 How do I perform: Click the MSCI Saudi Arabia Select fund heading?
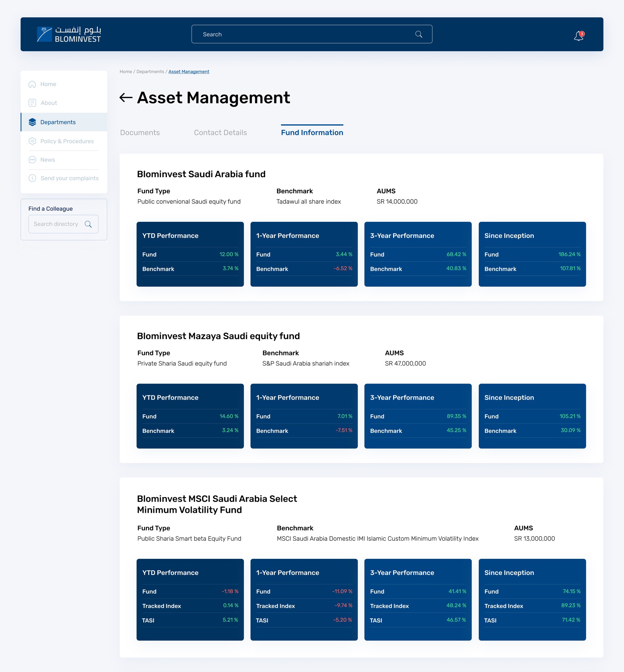click(217, 504)
